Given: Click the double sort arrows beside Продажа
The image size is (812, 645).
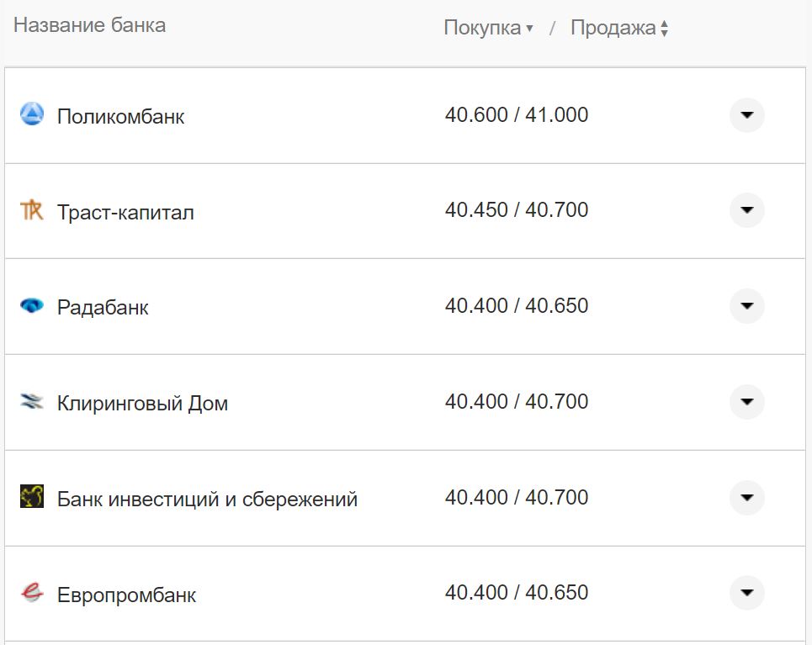Looking at the screenshot, I should pyautogui.click(x=665, y=28).
